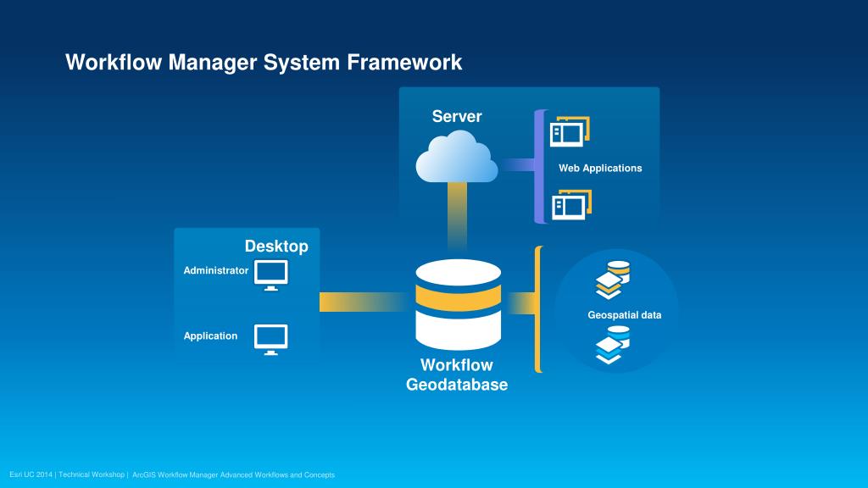The width and height of the screenshot is (868, 488).
Task: Click the "Technical Workshop" footer text
Action: 92,474
